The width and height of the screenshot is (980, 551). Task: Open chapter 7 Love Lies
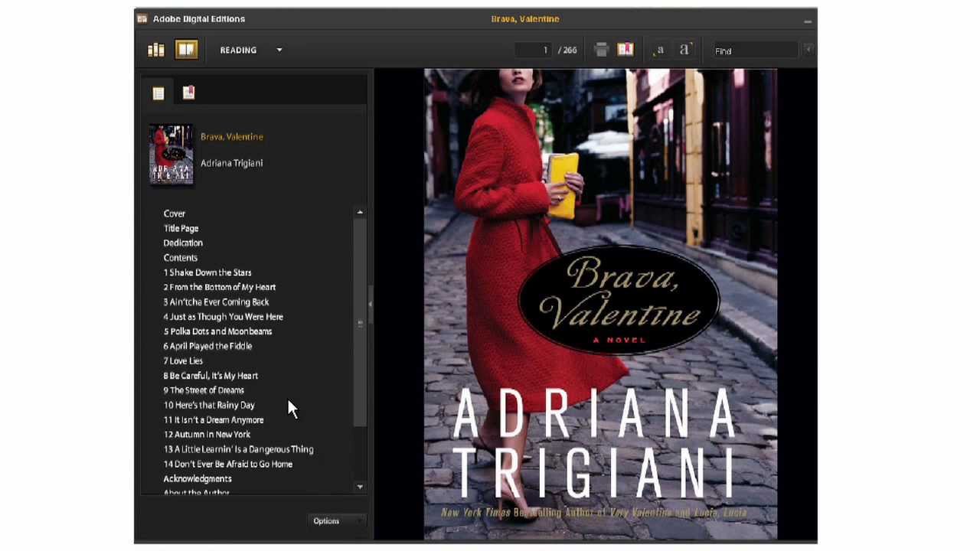(183, 360)
